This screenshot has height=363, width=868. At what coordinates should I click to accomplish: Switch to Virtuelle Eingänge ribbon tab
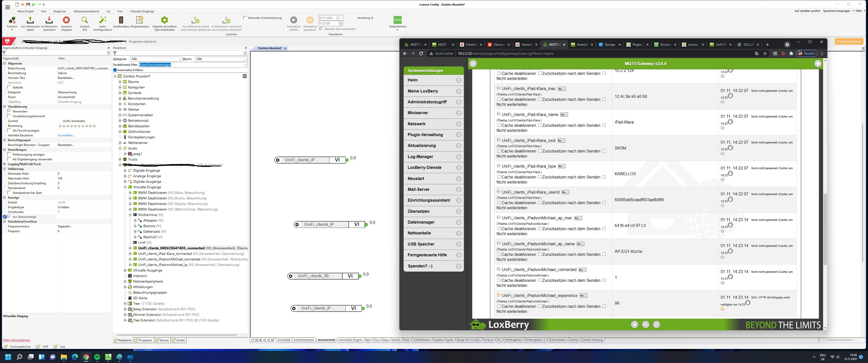click(142, 11)
